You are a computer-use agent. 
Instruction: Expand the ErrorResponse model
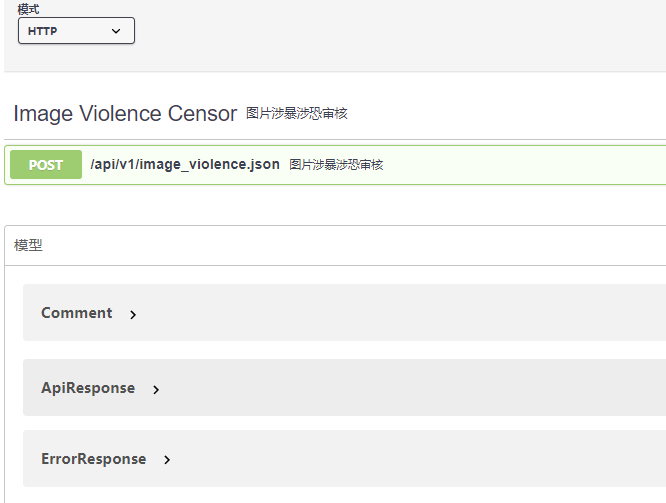coord(93,459)
